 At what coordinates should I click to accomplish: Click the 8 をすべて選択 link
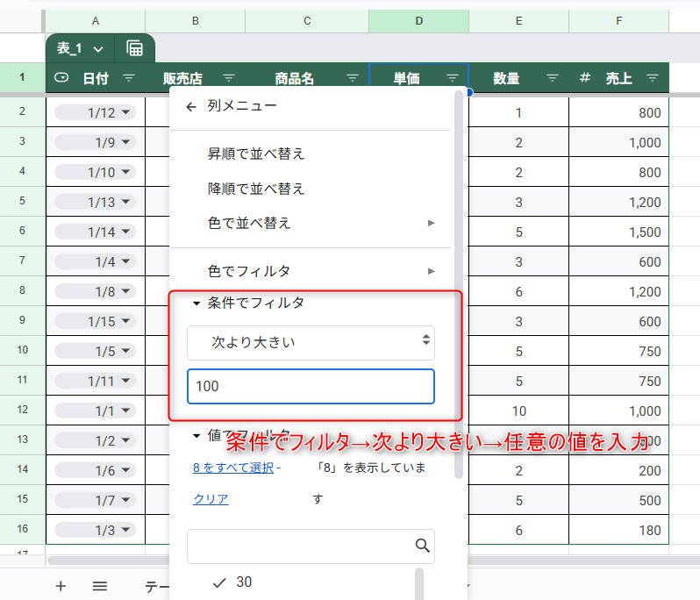[x=232, y=468]
